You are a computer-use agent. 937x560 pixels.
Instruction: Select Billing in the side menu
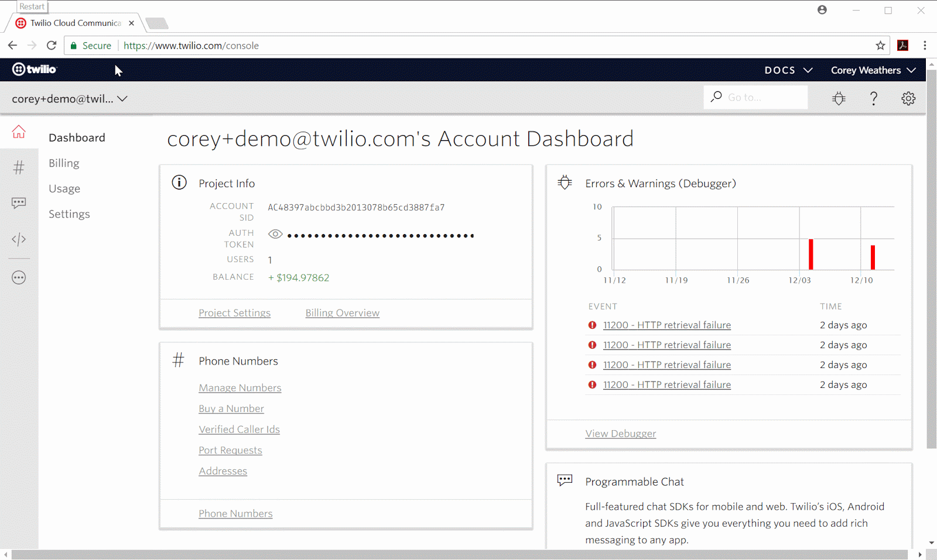click(x=64, y=163)
